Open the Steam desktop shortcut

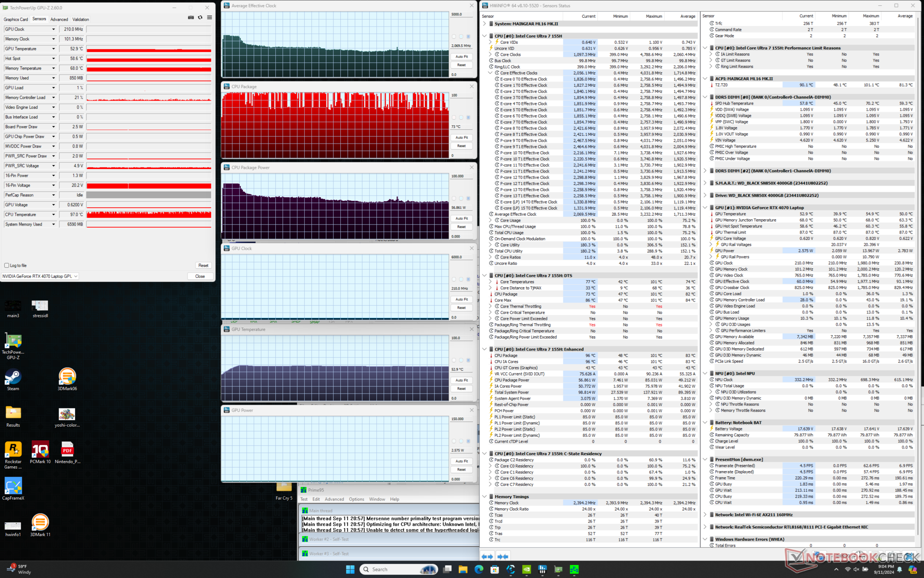13,377
